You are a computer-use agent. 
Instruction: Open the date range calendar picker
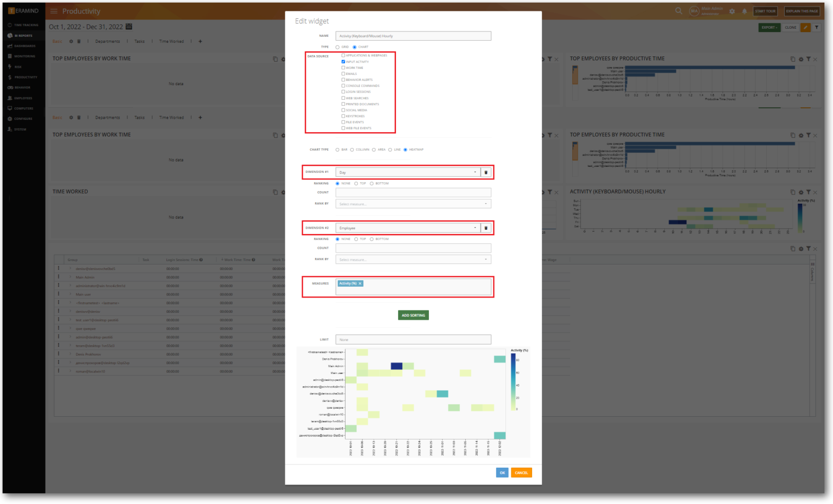pyautogui.click(x=128, y=25)
